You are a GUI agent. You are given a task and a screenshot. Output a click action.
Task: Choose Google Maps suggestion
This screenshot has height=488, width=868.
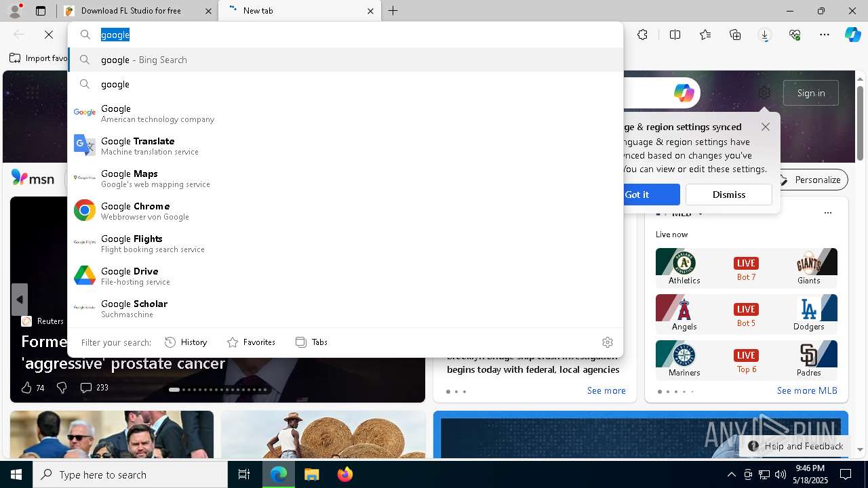[345, 178]
